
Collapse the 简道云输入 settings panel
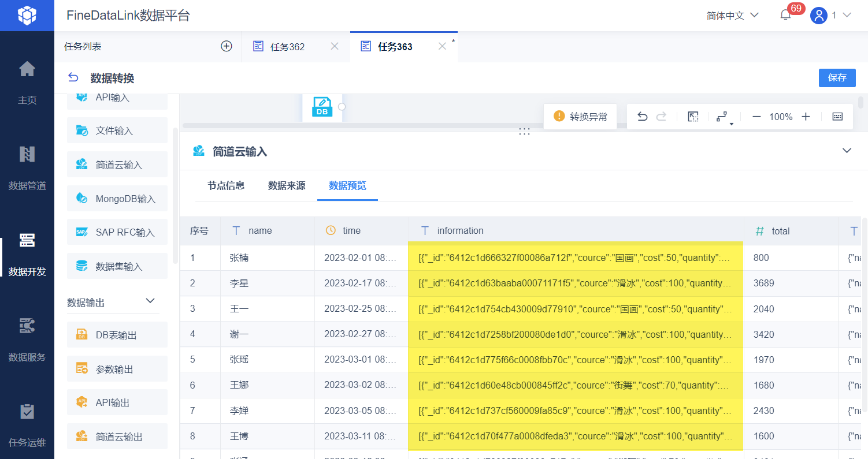click(847, 151)
